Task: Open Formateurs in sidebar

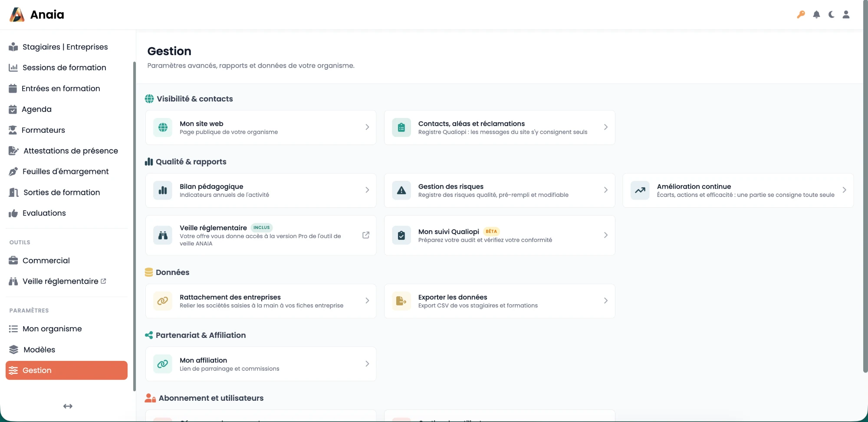Action: click(43, 130)
